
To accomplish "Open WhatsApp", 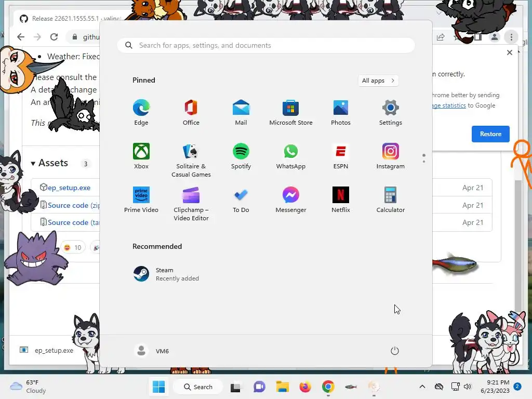I will pyautogui.click(x=291, y=156).
